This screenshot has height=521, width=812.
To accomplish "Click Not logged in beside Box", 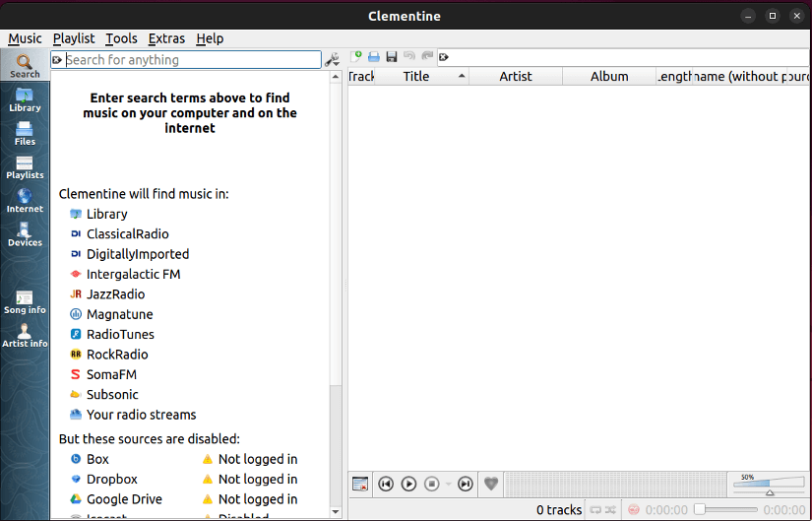I will [258, 459].
